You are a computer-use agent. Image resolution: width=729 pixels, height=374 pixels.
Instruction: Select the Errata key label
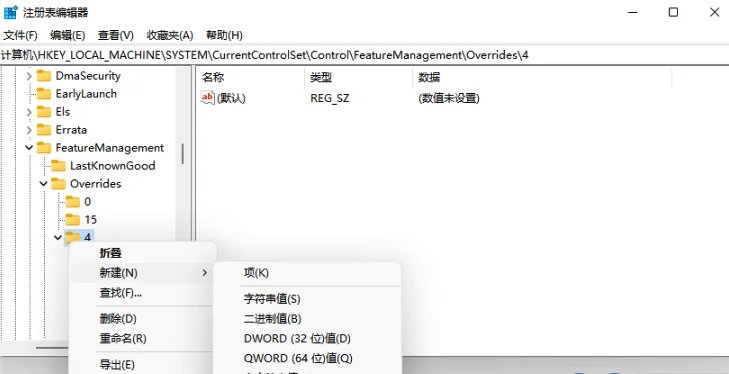[71, 130]
